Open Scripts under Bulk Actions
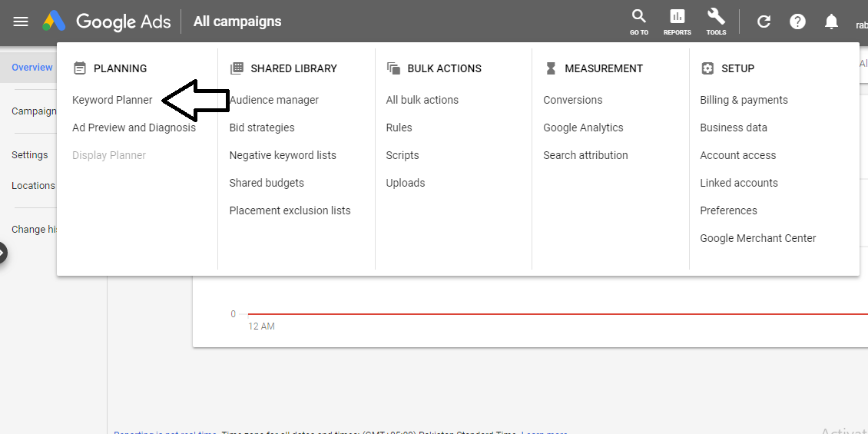 (403, 156)
